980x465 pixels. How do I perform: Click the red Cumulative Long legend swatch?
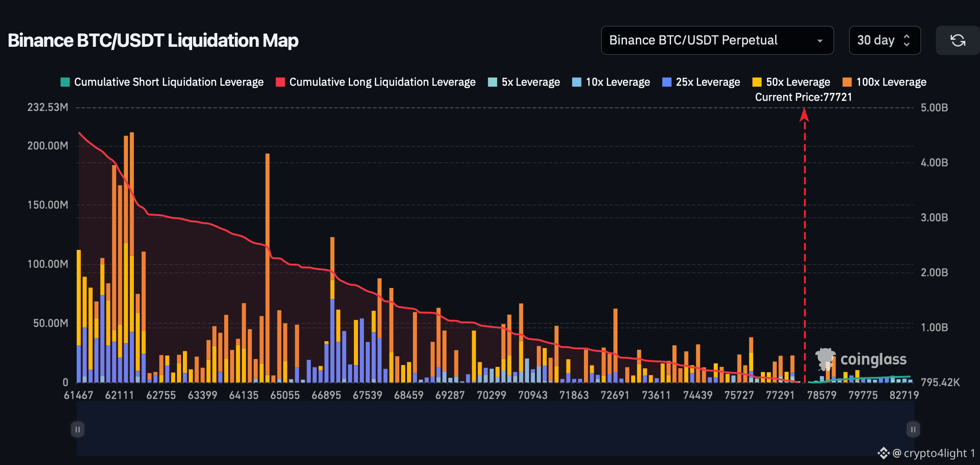[x=281, y=82]
